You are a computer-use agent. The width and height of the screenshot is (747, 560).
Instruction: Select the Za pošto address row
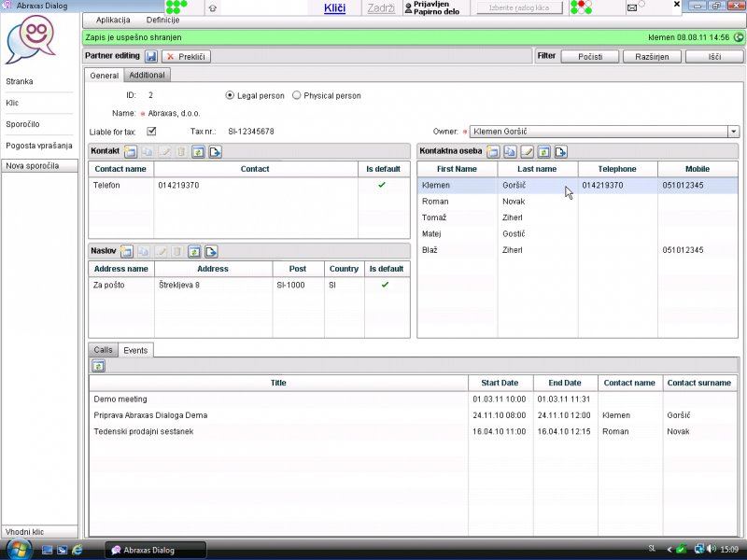[249, 285]
